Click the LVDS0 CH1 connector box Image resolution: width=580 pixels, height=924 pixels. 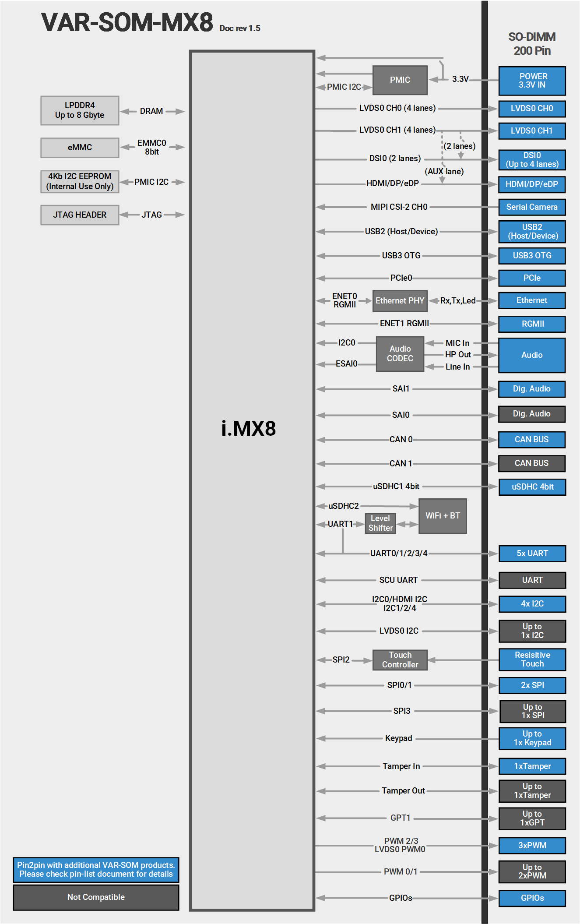pyautogui.click(x=532, y=131)
